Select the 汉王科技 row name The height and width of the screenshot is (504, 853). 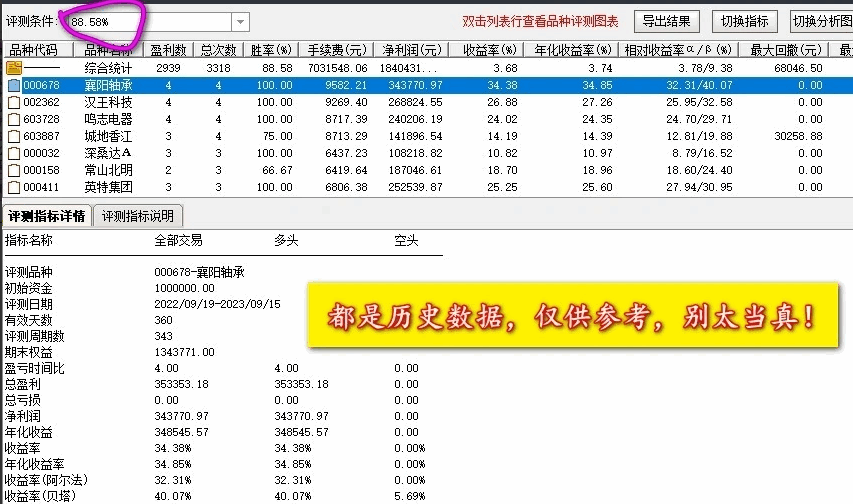pos(108,102)
